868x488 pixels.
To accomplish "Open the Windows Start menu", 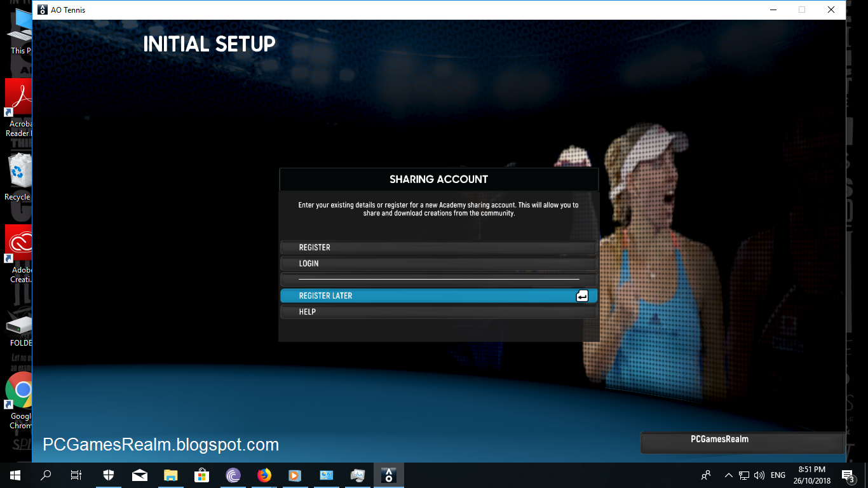I will point(15,475).
